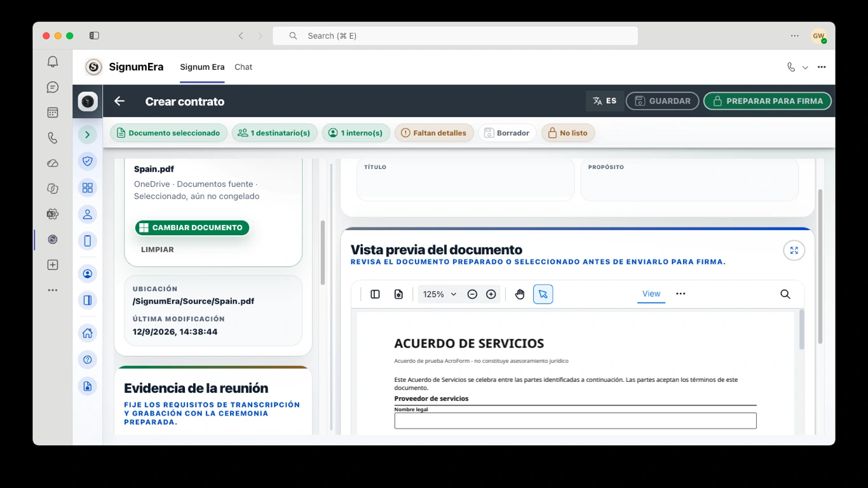Click the Faltan detalles status chip

point(434,133)
